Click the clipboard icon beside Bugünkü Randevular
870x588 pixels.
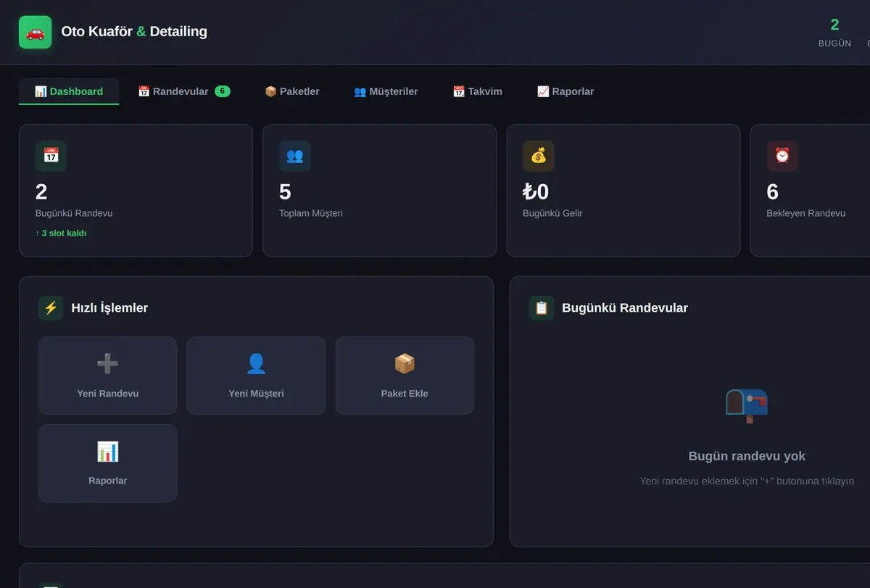click(x=542, y=308)
